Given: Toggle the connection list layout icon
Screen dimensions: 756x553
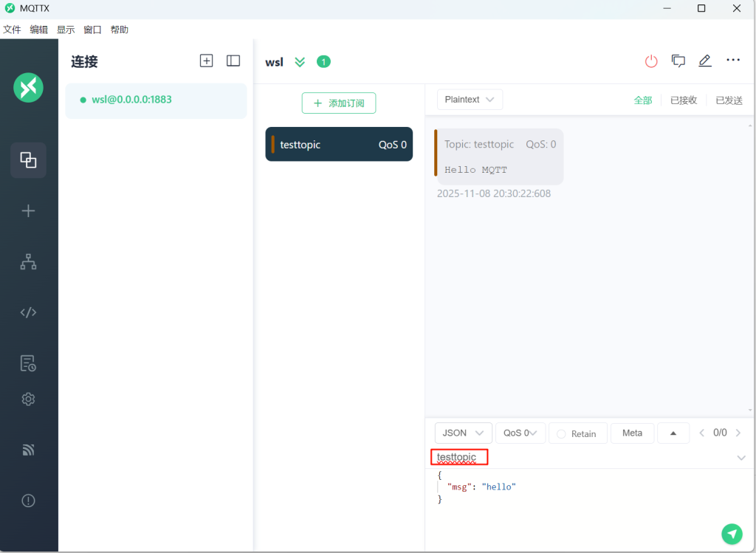Looking at the screenshot, I should click(x=233, y=61).
